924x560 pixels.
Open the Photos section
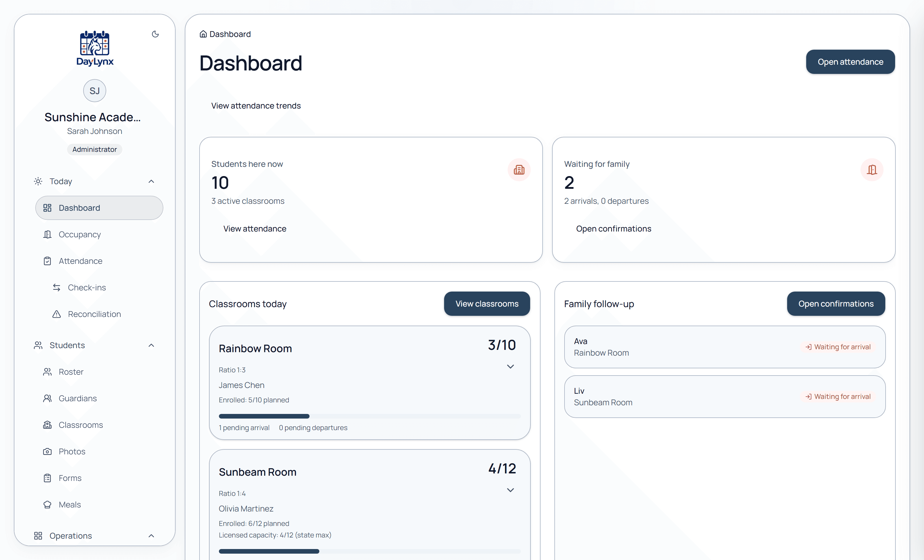pyautogui.click(x=99, y=452)
